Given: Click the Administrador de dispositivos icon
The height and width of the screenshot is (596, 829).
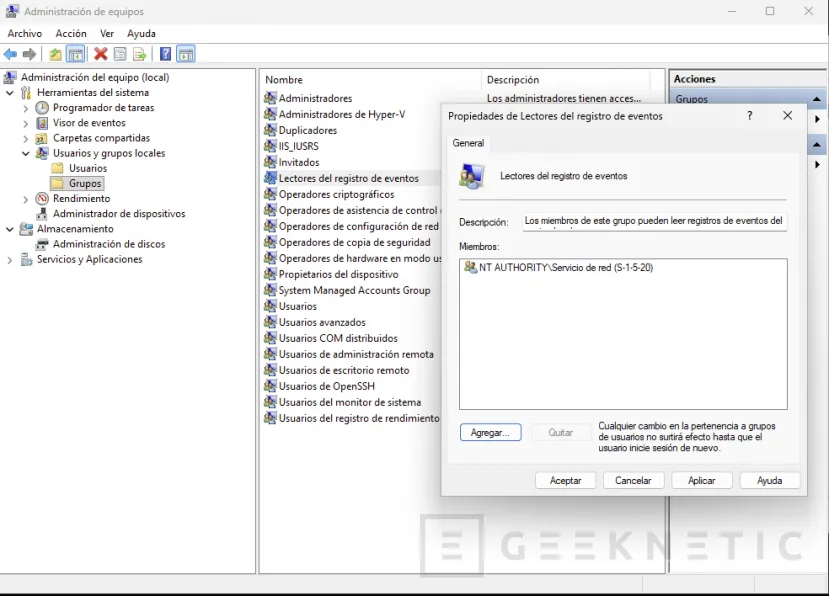Looking at the screenshot, I should tap(42, 214).
